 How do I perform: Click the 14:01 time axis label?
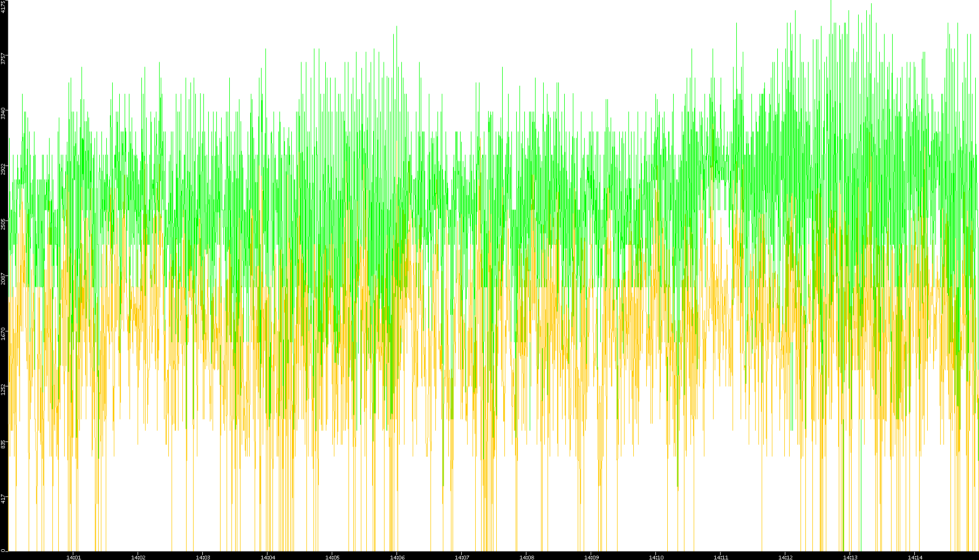pos(73,557)
